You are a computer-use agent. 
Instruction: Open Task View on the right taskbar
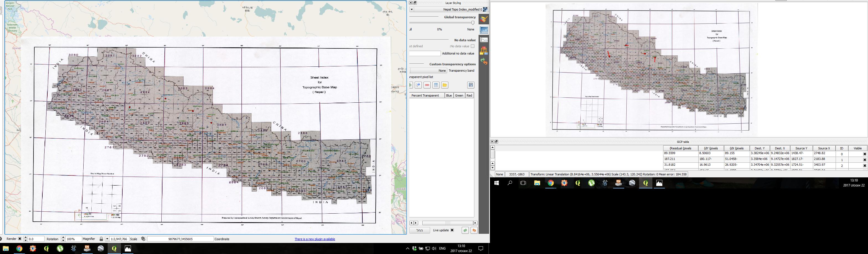pos(523,183)
